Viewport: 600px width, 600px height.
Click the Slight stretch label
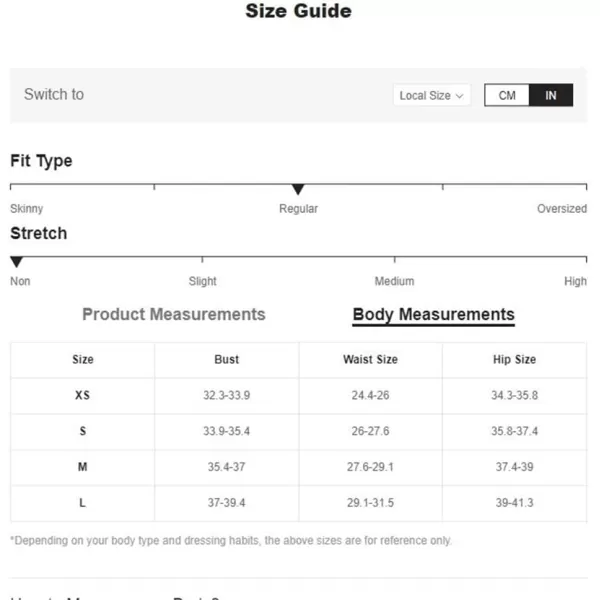coord(202,281)
